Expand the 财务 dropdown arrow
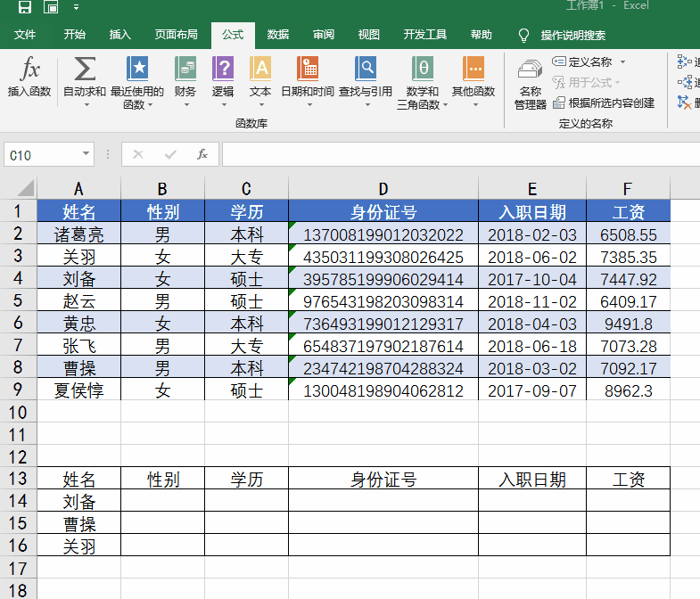Image resolution: width=700 pixels, height=599 pixels. 186,105
